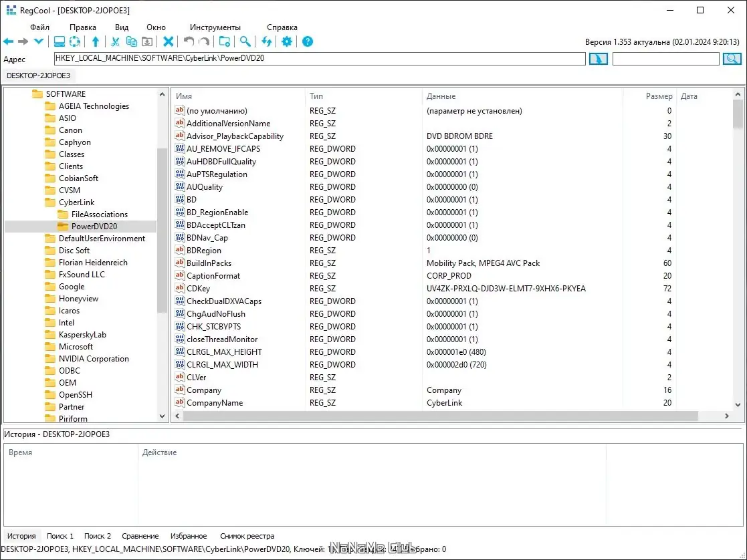Sort values by the Тип column header
Screen dimensions: 747x560
click(316, 96)
